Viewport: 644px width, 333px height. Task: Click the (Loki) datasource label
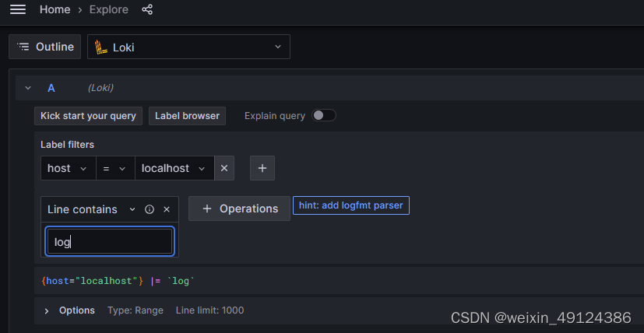pos(100,88)
